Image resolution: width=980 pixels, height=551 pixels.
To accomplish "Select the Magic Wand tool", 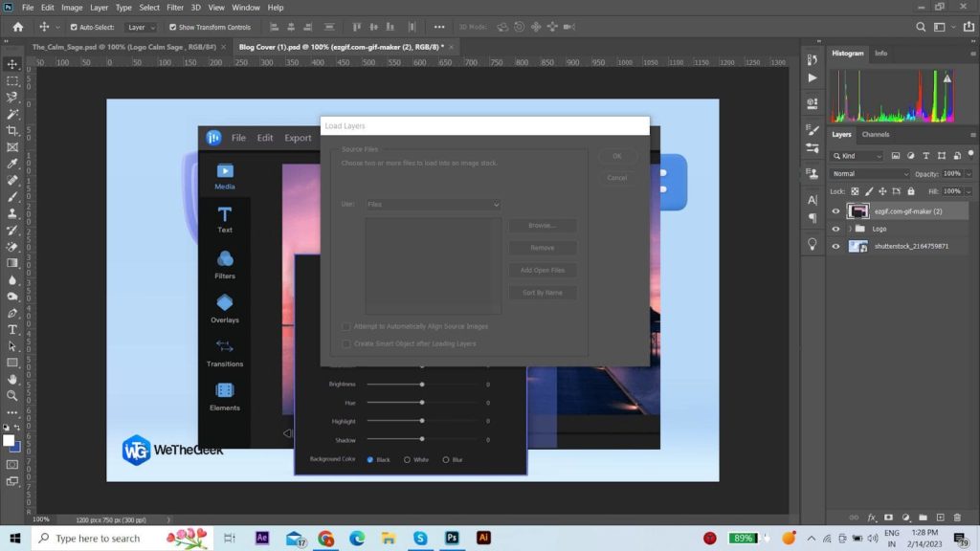I will pos(11,115).
